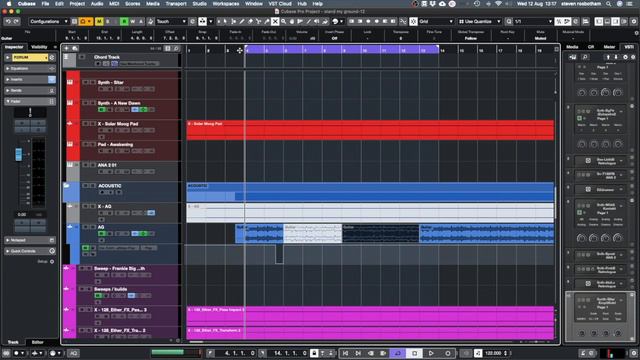This screenshot has width=640, height=360.
Task: Select the Mute (X) tool in toolbar
Action: click(x=275, y=21)
